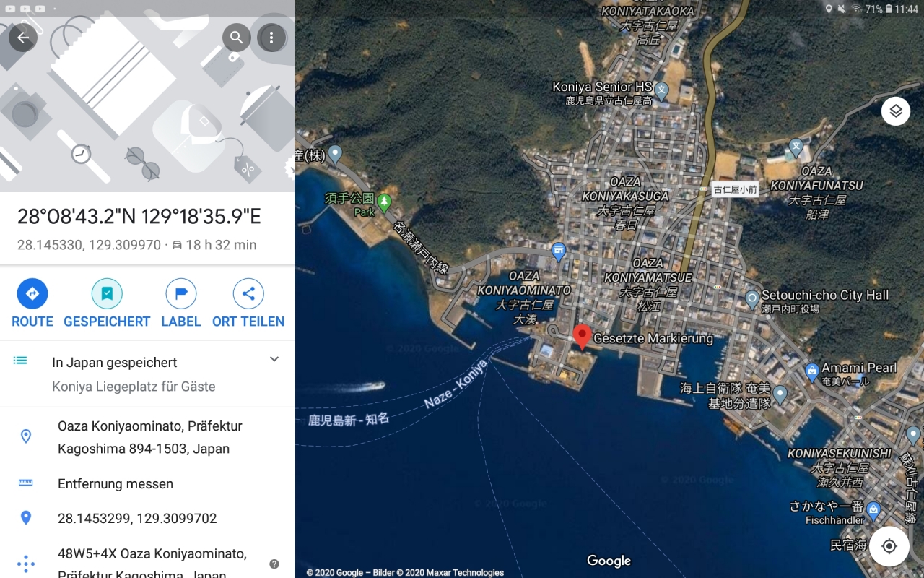The width and height of the screenshot is (924, 578).
Task: Open the Amami Pearl shop marker
Action: [811, 371]
